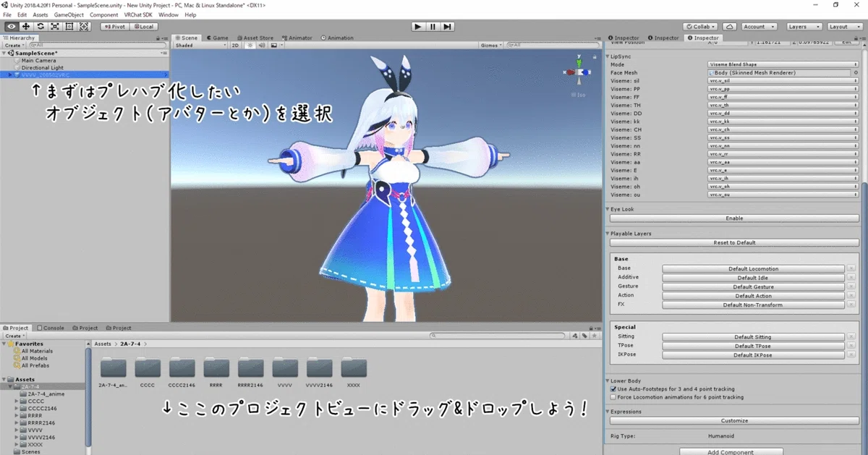The image size is (868, 455).
Task: Open LipSync Mode Viseme Blend Shape dropdown
Action: [x=783, y=64]
